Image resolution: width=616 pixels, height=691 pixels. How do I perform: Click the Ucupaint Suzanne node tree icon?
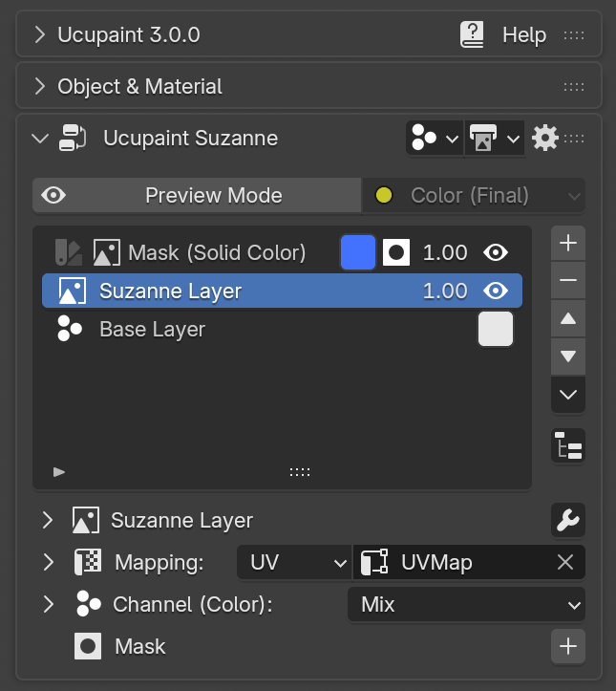(x=73, y=138)
